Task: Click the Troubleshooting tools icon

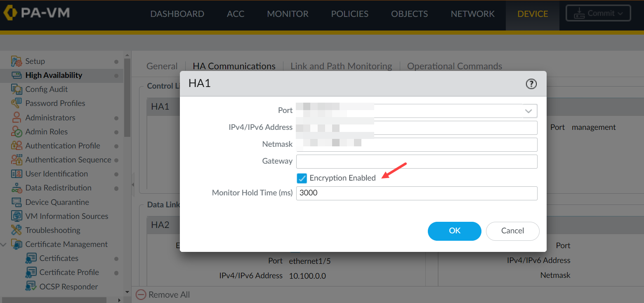Action: tap(17, 230)
